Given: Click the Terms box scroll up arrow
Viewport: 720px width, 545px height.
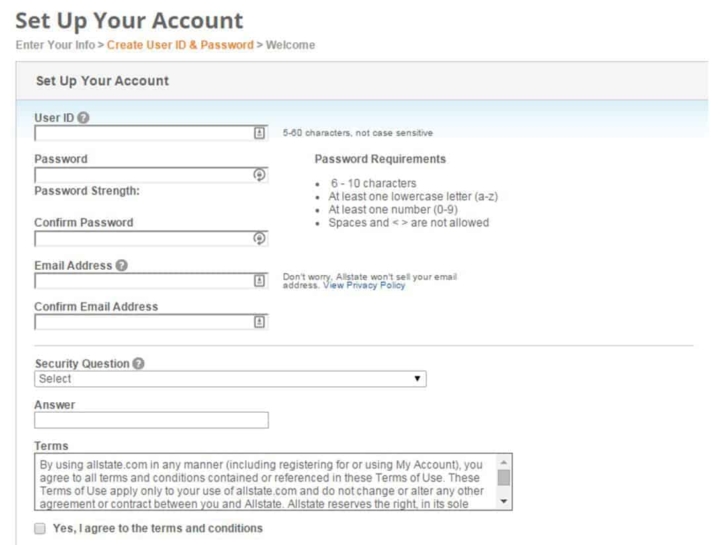Looking at the screenshot, I should point(504,462).
